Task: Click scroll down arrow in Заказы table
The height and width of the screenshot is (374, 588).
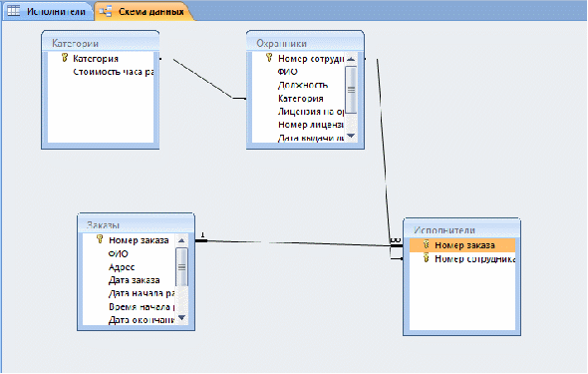Action: pyautogui.click(x=181, y=318)
